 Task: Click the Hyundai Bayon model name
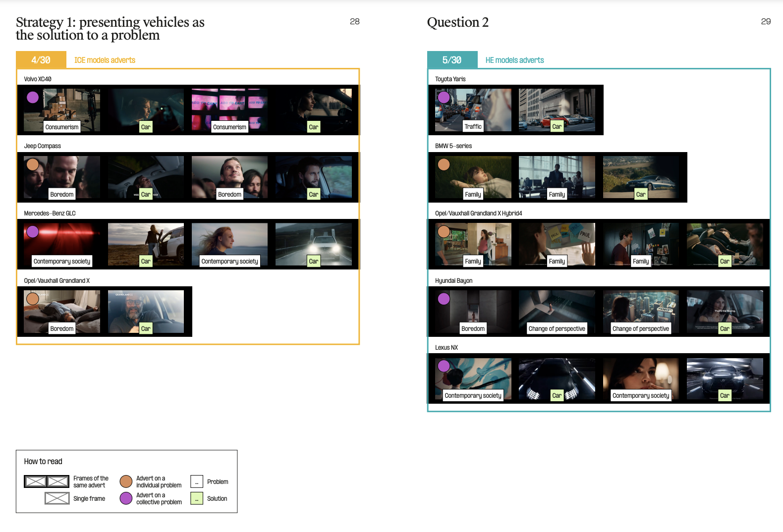click(454, 280)
